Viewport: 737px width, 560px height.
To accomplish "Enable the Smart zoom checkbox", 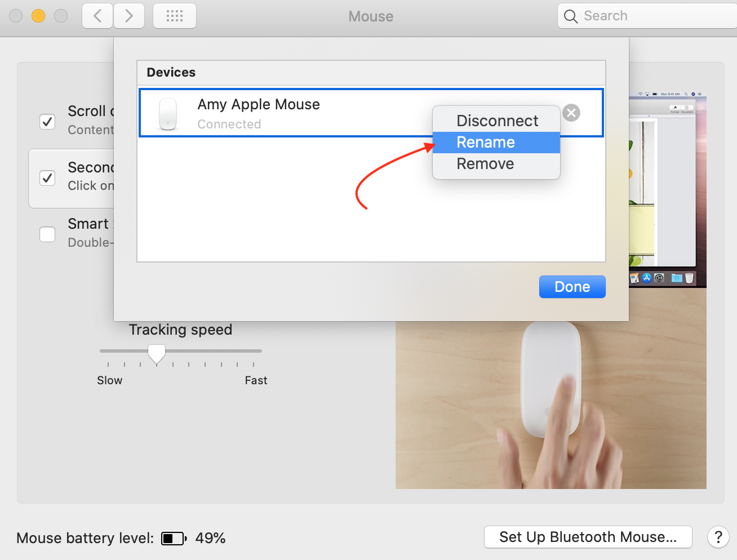I will coord(47,234).
